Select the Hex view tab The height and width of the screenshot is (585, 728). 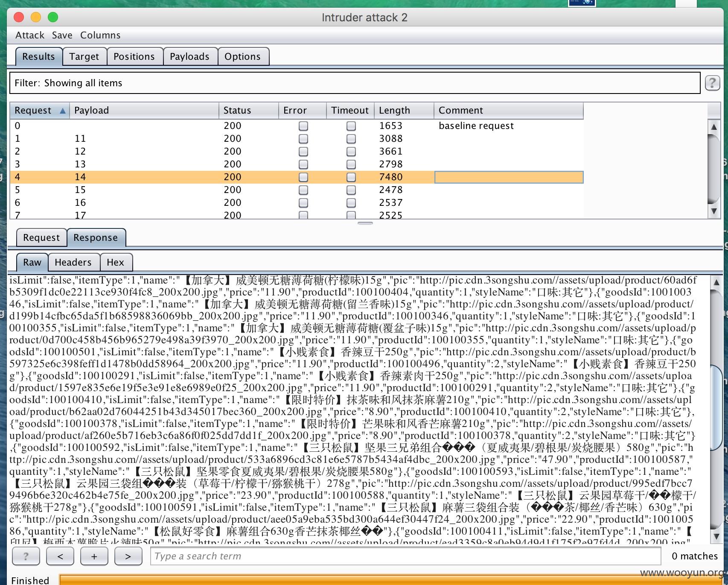click(x=116, y=262)
